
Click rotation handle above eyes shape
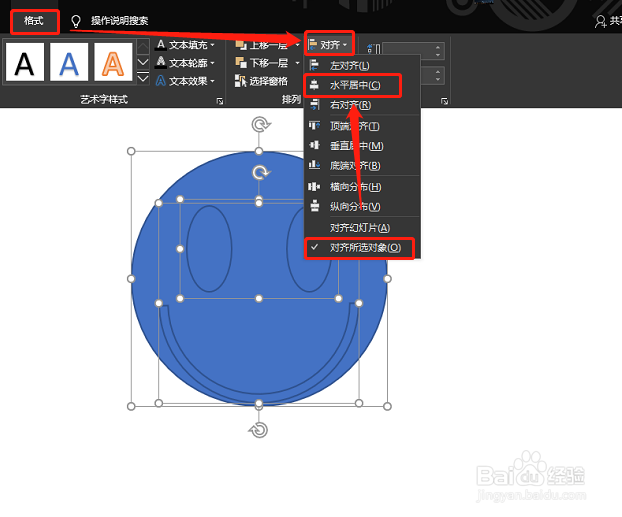261,173
